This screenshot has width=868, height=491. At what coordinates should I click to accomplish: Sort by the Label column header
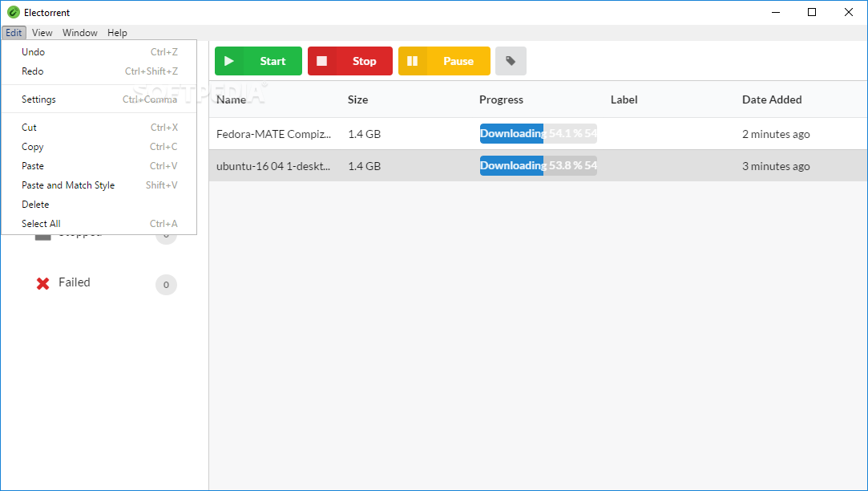tap(624, 99)
